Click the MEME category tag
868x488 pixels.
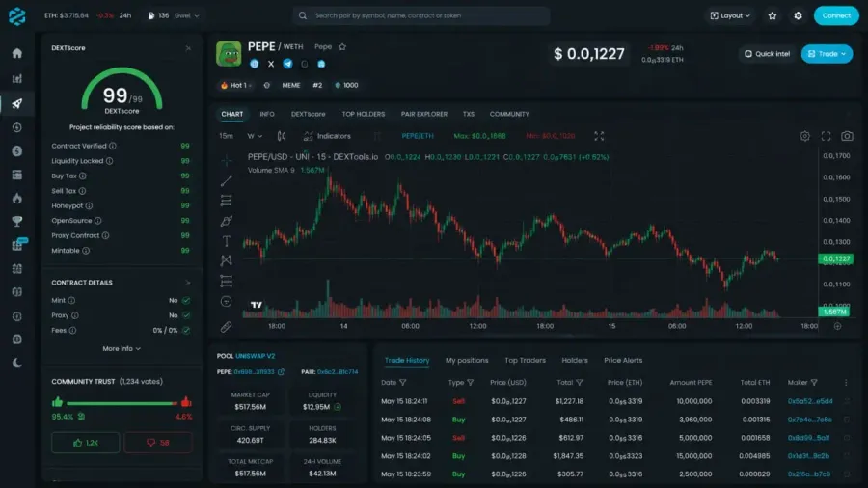290,85
